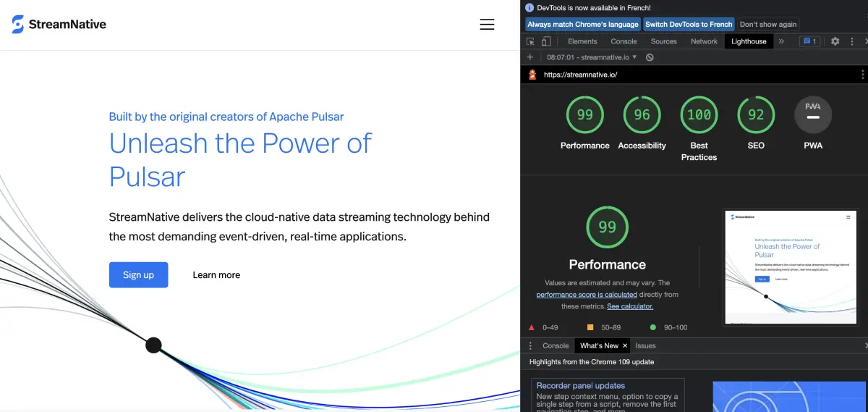The image size is (868, 412).
Task: Click the info icon in language notification
Action: [529, 7]
